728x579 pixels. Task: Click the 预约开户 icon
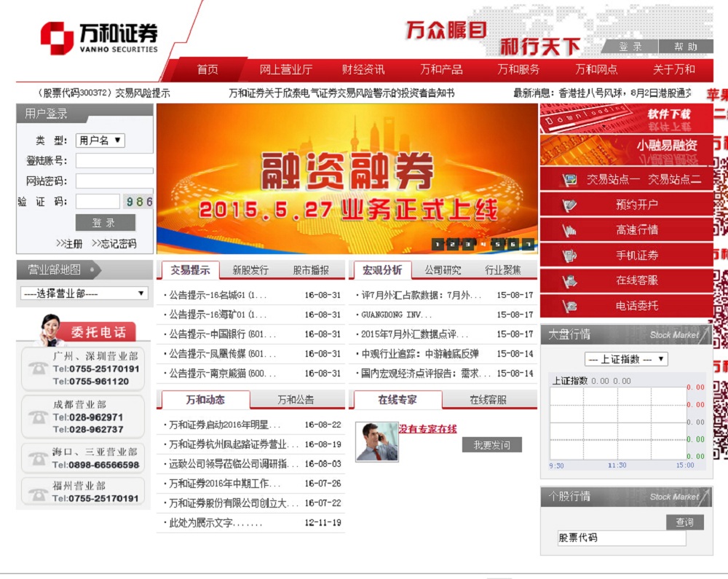click(x=570, y=205)
